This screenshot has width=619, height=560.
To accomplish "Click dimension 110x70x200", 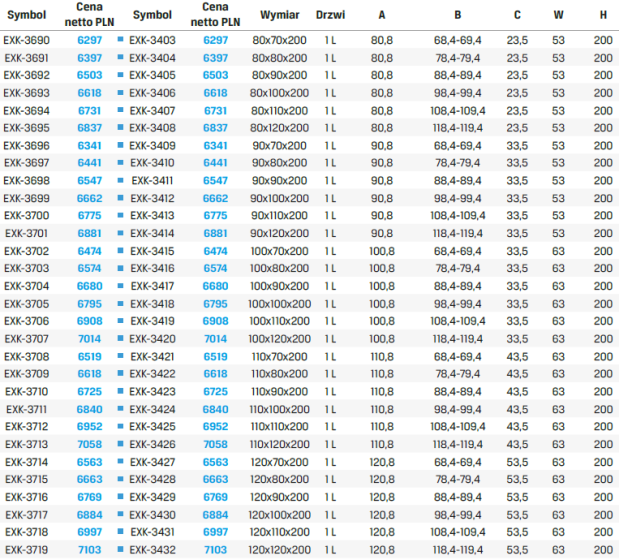I will [x=279, y=357].
